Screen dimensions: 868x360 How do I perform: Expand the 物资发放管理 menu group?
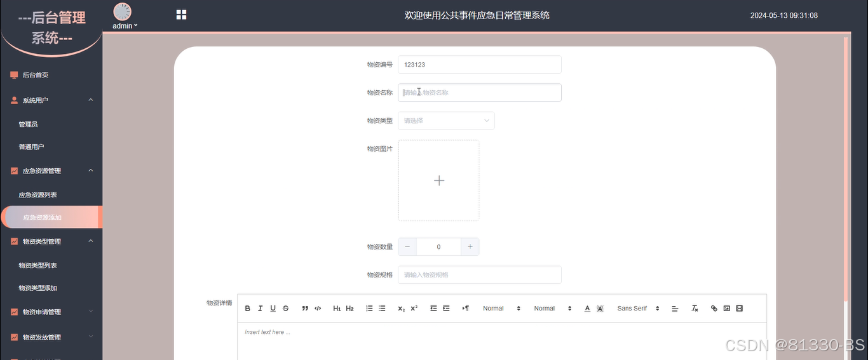coord(51,337)
